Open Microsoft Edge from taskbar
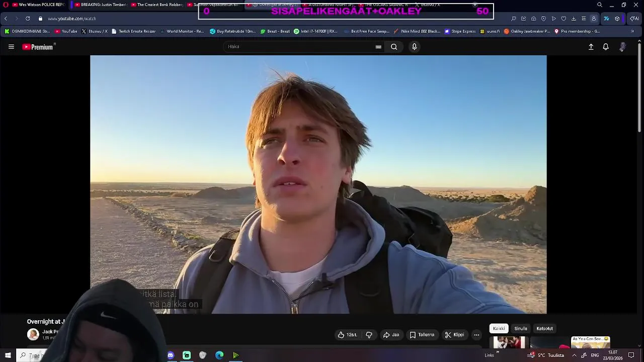The image size is (644, 362). (219, 355)
